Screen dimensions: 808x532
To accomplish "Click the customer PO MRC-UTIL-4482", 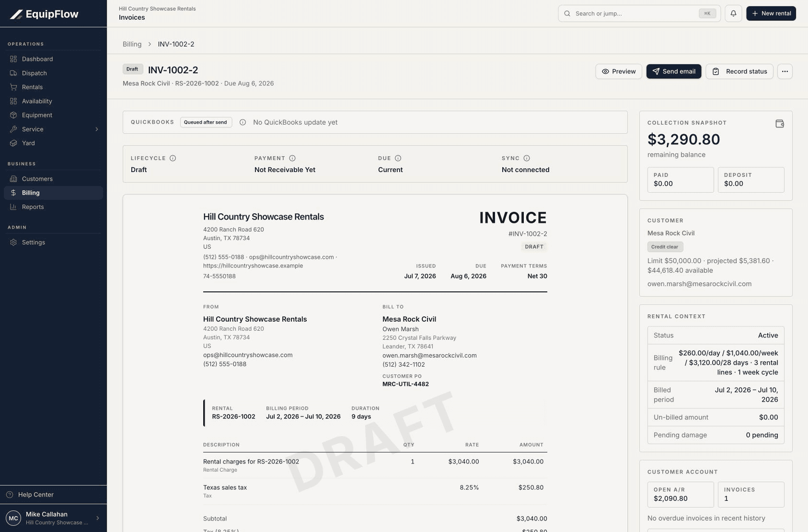I will (405, 384).
